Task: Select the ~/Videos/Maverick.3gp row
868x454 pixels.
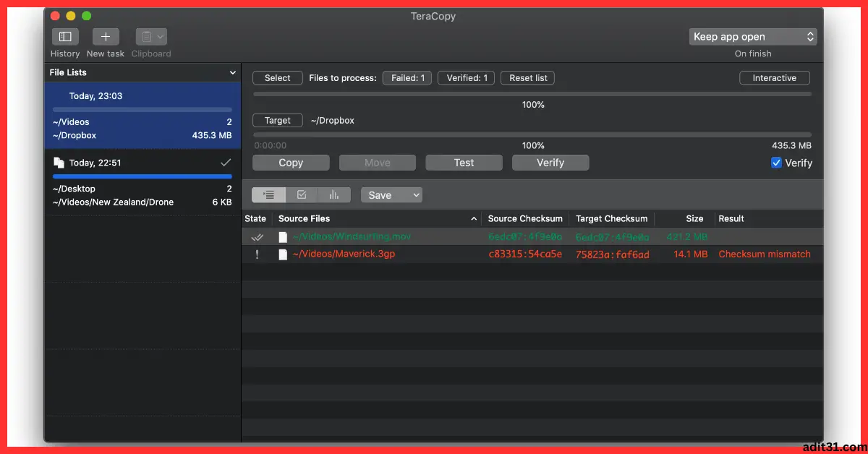Action: pos(532,254)
